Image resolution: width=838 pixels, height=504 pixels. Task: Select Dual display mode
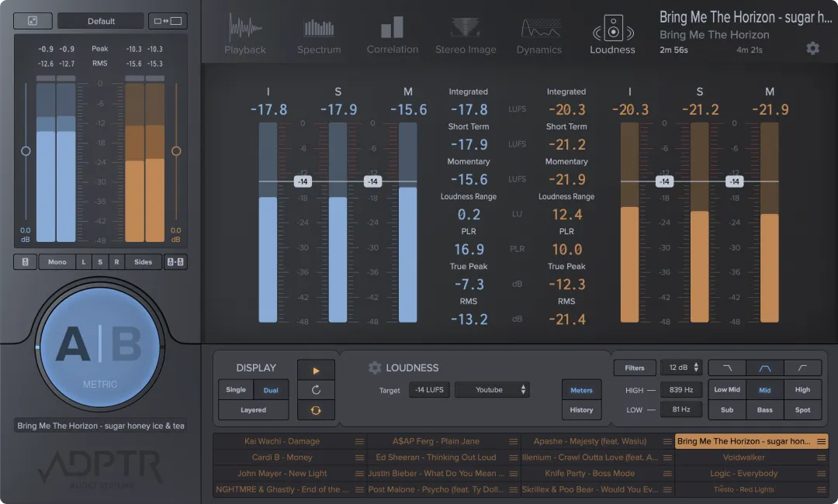271,390
